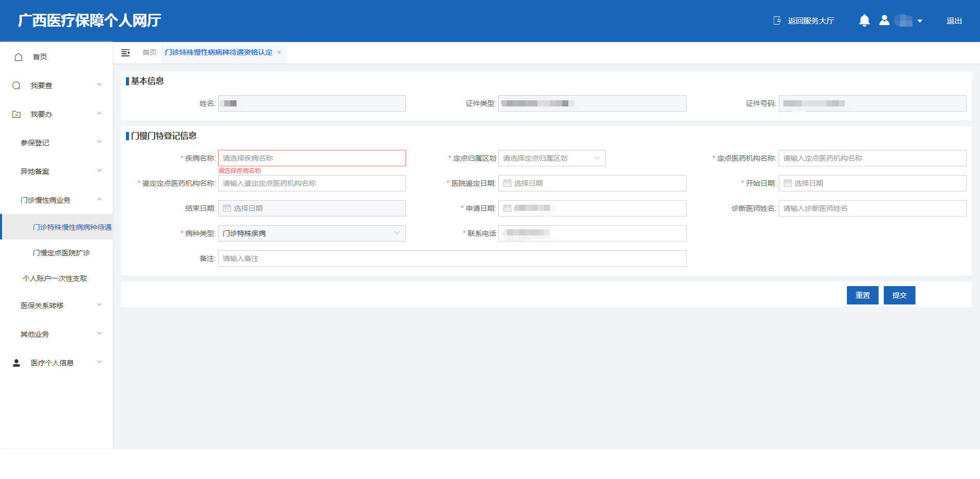Click the return to service hall icon
The height and width of the screenshot is (479, 980).
777,20
